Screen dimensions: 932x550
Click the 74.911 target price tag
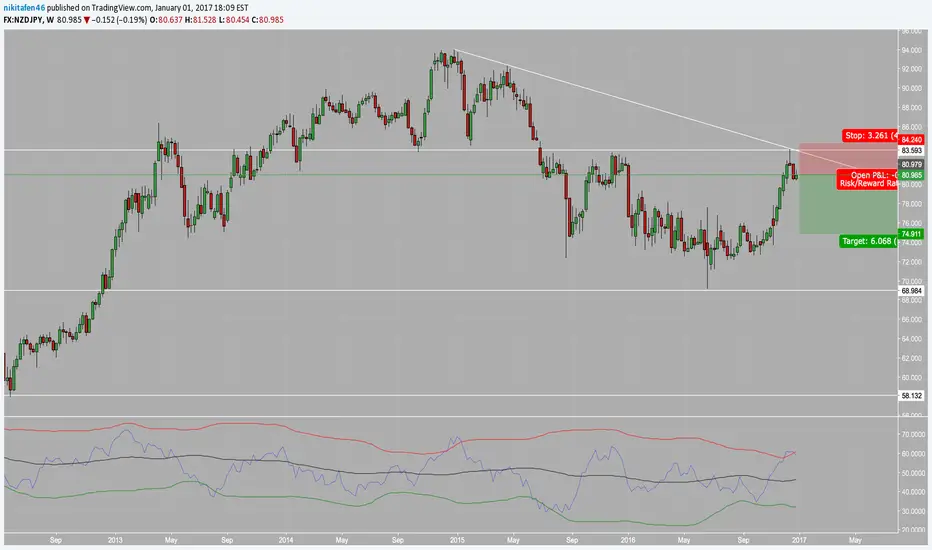coord(911,234)
